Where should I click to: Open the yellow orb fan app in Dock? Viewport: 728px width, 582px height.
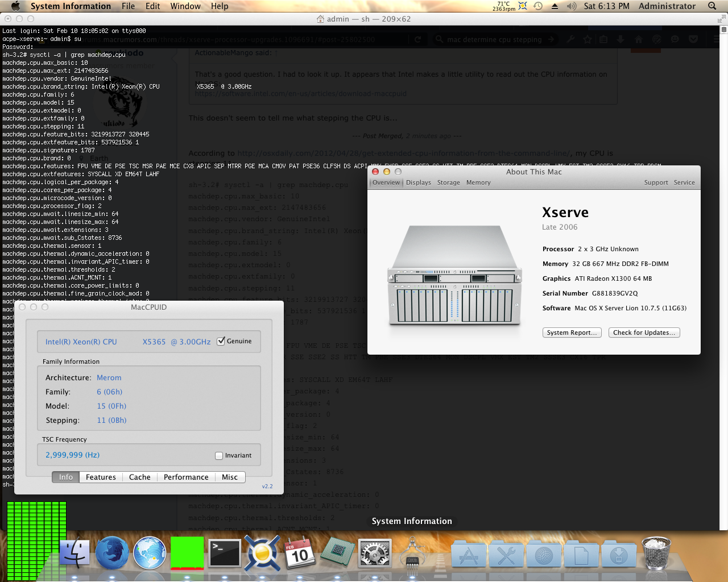click(x=262, y=553)
